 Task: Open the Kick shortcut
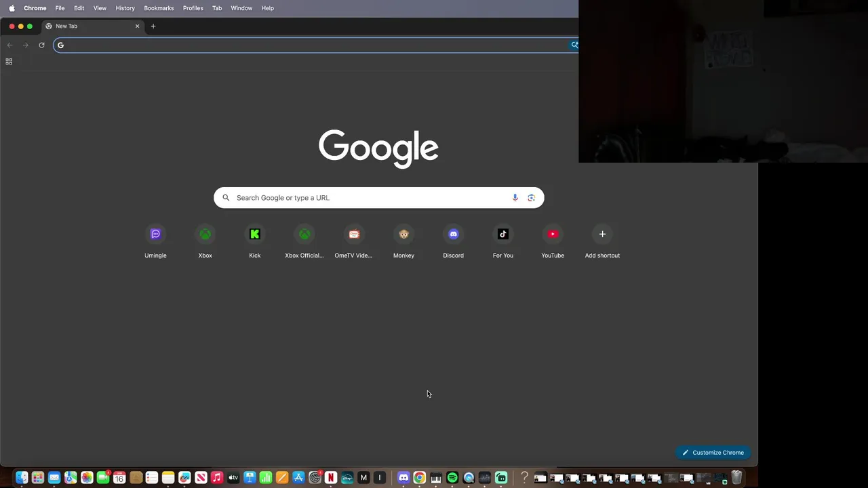(x=254, y=242)
